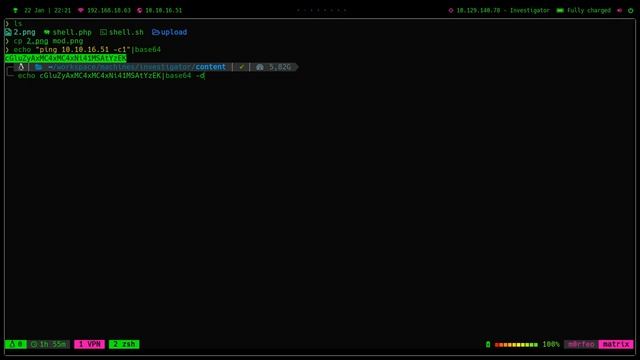Click the image file icon beside 2.png
The height and width of the screenshot is (360, 640).
coord(8,32)
